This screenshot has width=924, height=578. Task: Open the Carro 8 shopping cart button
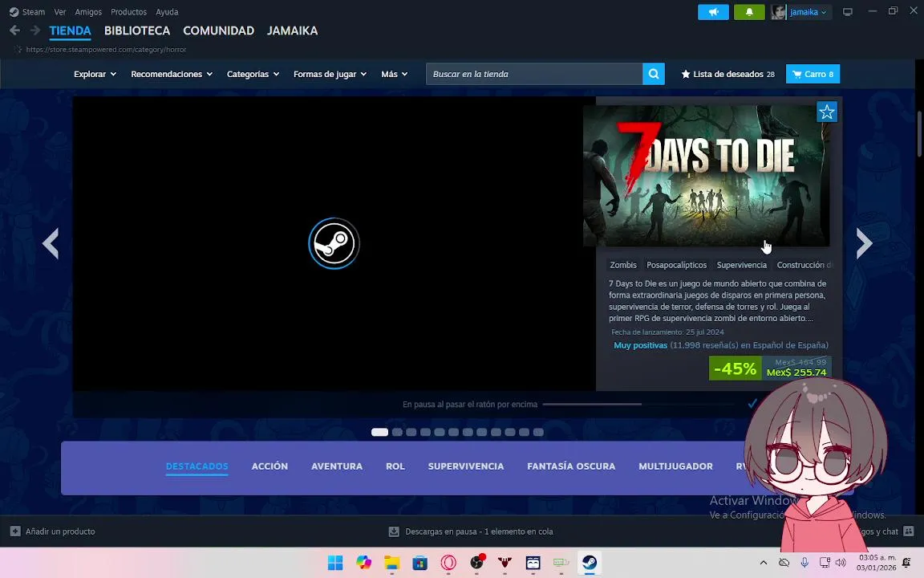pos(813,74)
